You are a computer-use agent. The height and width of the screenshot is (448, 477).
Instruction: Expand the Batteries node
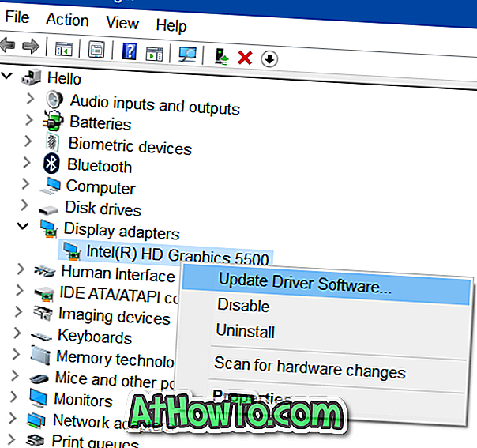29,120
